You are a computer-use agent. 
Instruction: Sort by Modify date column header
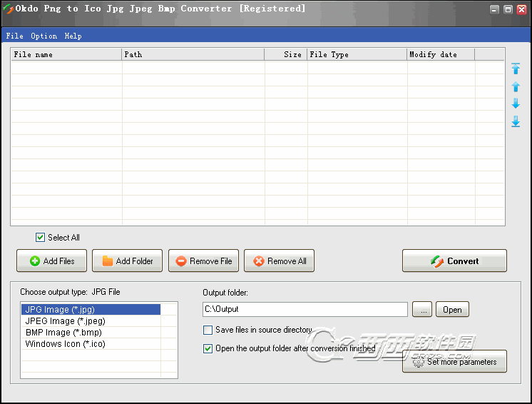441,55
